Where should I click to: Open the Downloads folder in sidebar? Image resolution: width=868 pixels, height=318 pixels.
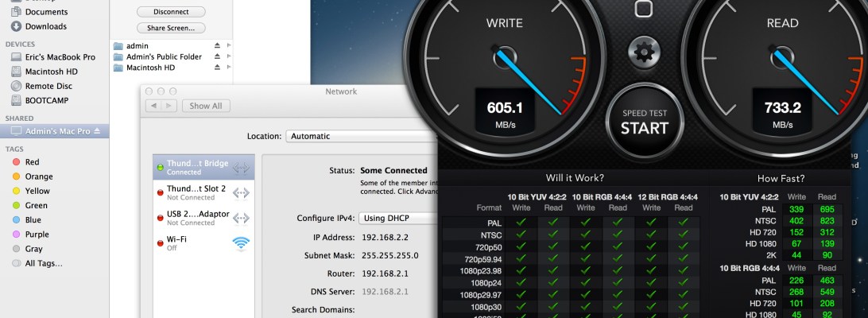pos(45,26)
